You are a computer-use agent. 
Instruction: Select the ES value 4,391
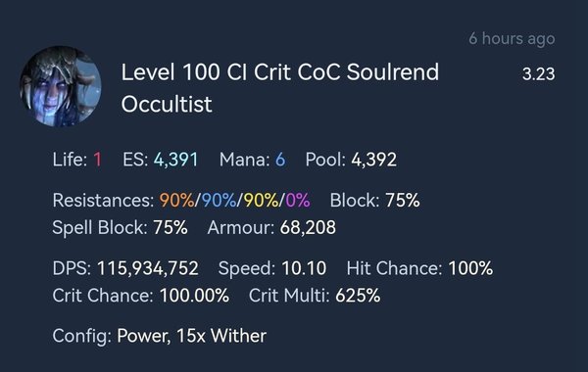tap(175, 160)
